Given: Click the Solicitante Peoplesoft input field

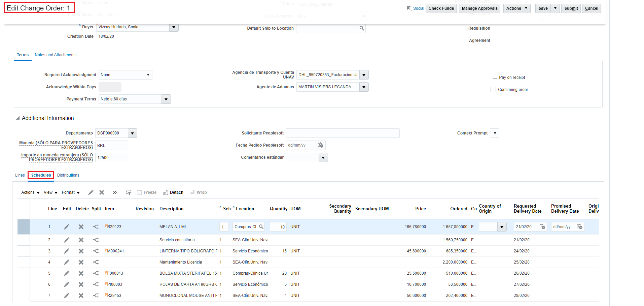Looking at the screenshot, I should coord(342,133).
